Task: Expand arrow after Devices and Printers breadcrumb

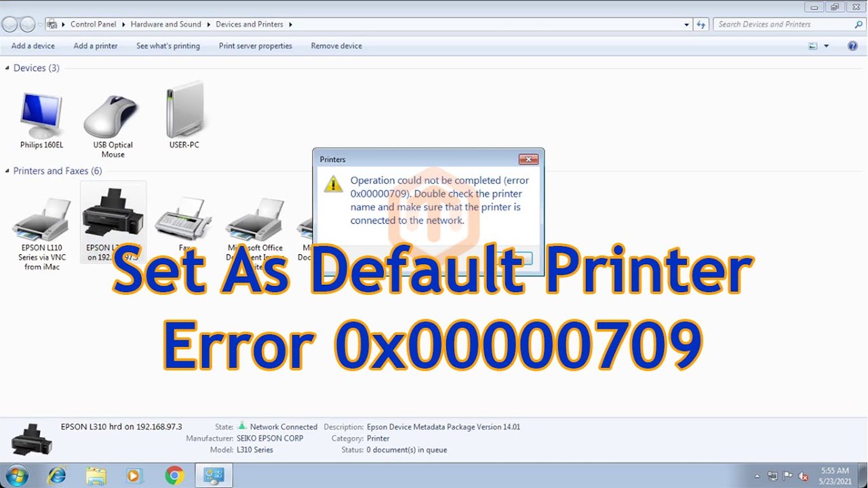Action: 290,24
